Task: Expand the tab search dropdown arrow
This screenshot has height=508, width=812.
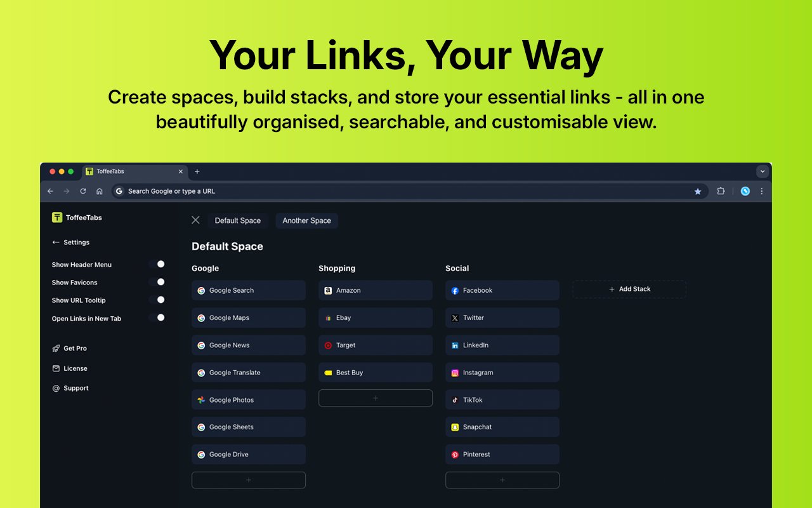Action: [x=763, y=171]
